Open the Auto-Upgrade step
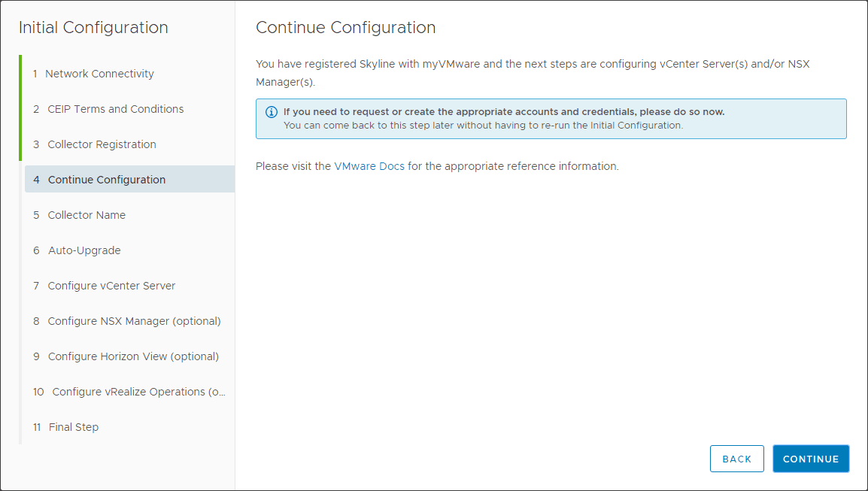 click(x=84, y=250)
